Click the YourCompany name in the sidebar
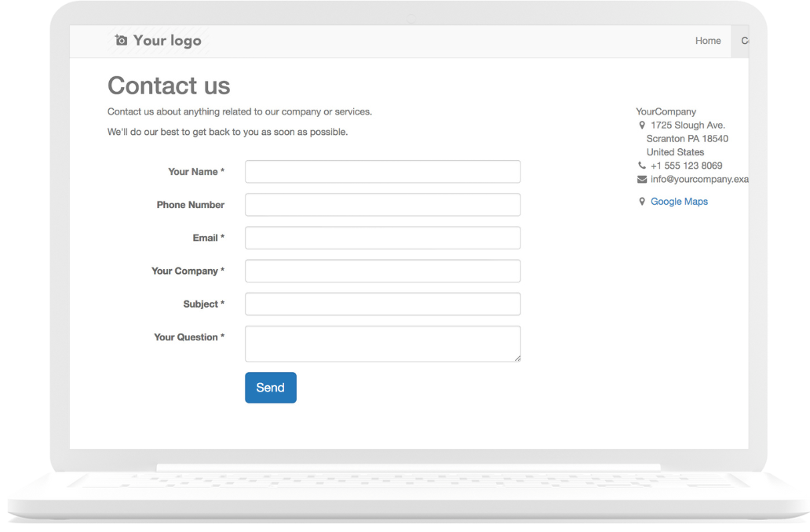 tap(665, 111)
